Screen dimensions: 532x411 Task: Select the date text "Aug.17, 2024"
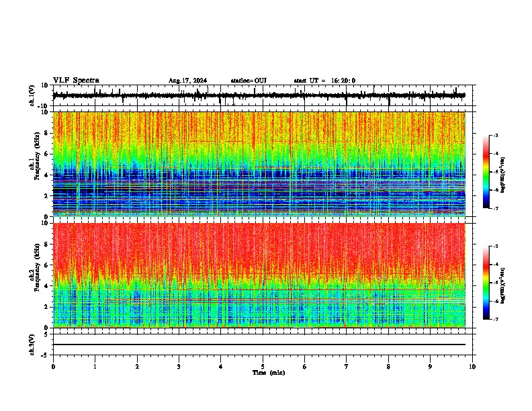coord(187,81)
